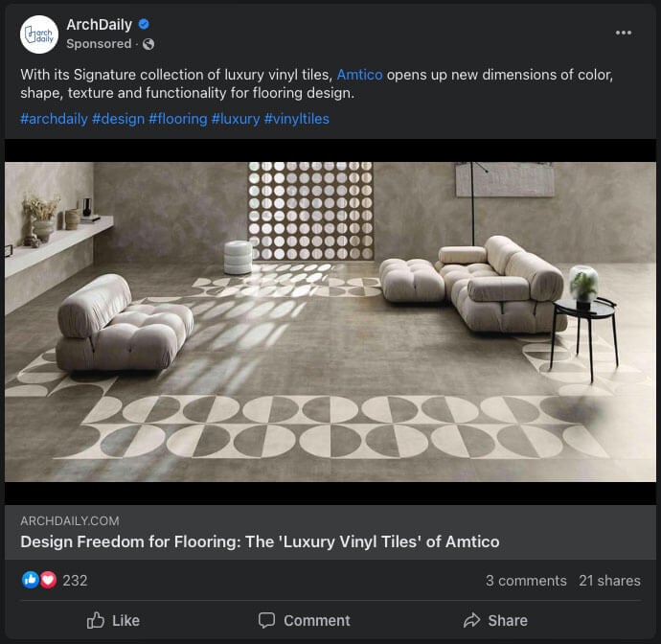
Task: Open the #luxury hashtag
Action: 235,119
